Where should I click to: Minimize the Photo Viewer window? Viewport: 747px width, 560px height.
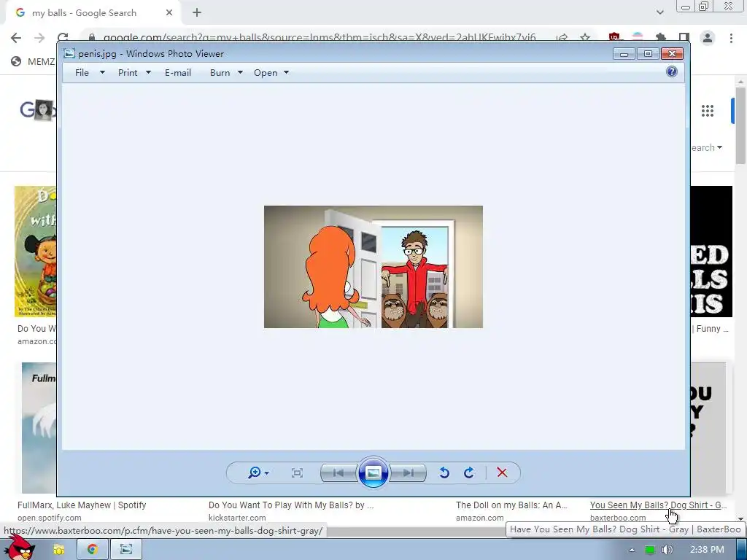(624, 54)
